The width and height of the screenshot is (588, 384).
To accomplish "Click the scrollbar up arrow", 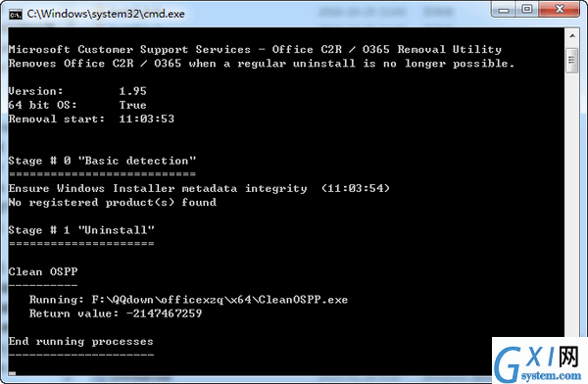I will [572, 36].
